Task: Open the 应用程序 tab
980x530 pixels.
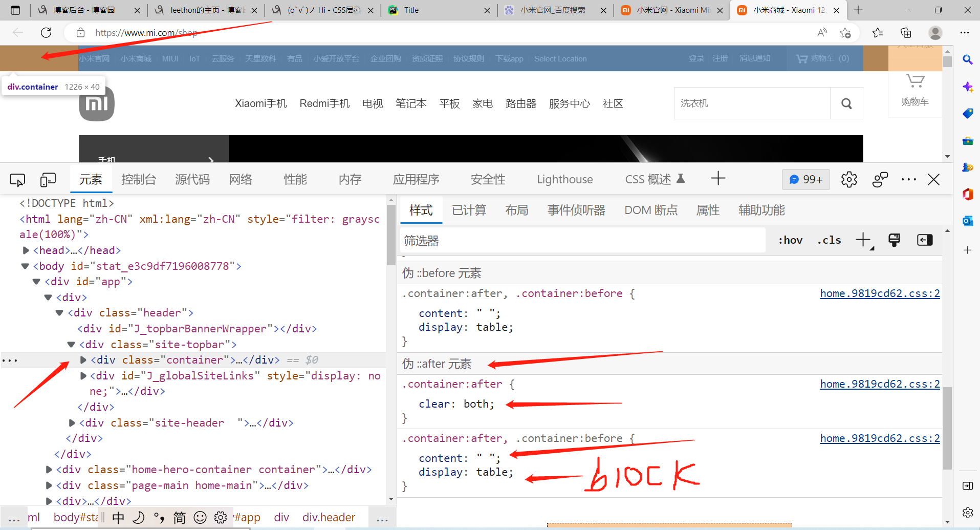Action: click(416, 179)
